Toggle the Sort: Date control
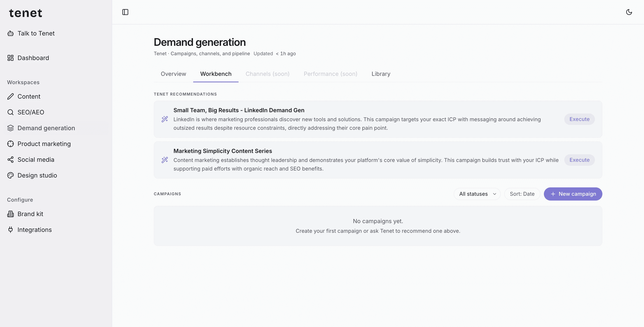The width and height of the screenshot is (644, 327). tap(522, 194)
